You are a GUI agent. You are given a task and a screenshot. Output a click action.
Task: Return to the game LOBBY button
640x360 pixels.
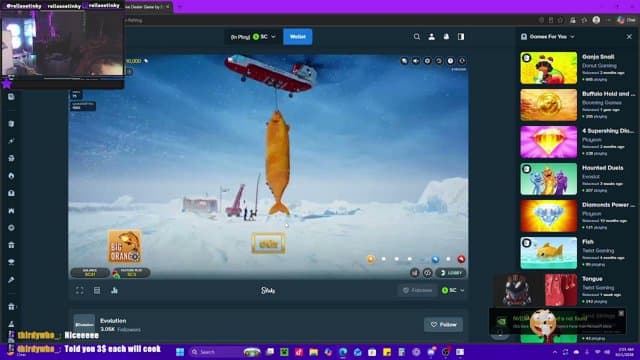451,273
